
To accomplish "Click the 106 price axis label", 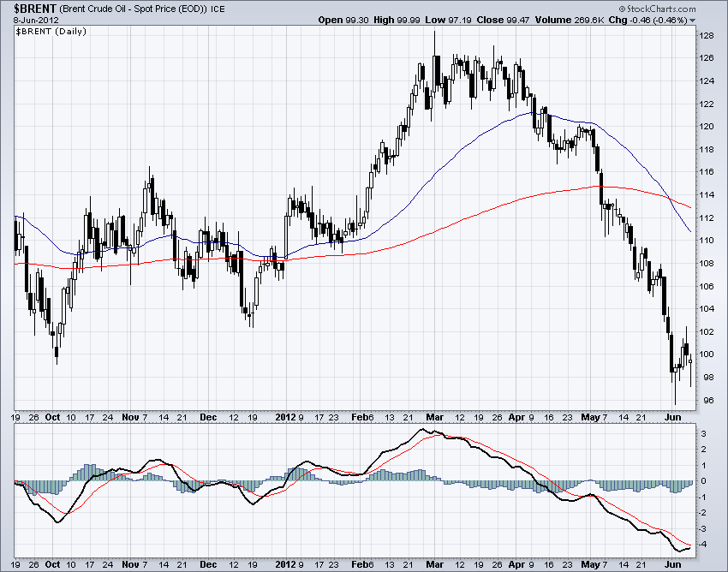I will tap(707, 286).
